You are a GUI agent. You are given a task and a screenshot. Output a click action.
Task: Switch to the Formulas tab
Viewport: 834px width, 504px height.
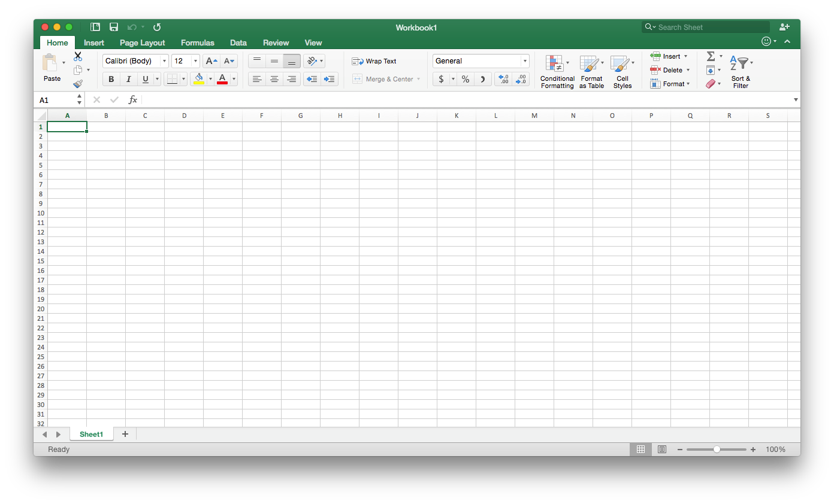[198, 42]
